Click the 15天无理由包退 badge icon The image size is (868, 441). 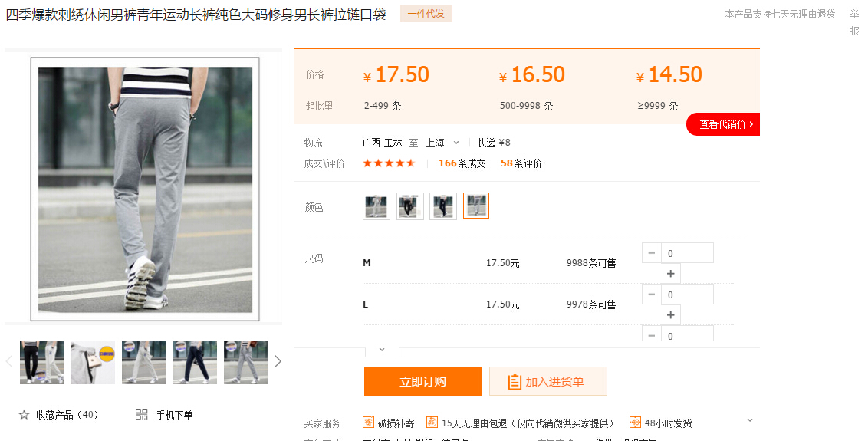pyautogui.click(x=432, y=423)
